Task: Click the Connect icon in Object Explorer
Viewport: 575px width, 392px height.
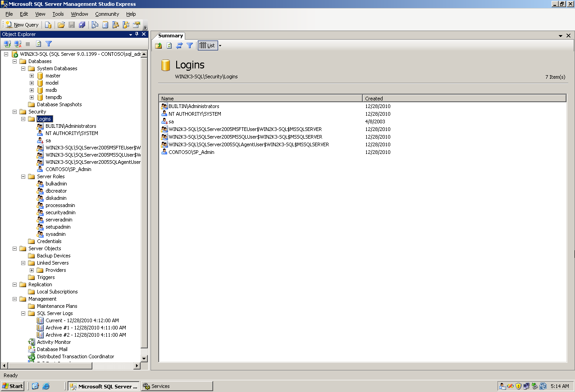Action: (7, 43)
